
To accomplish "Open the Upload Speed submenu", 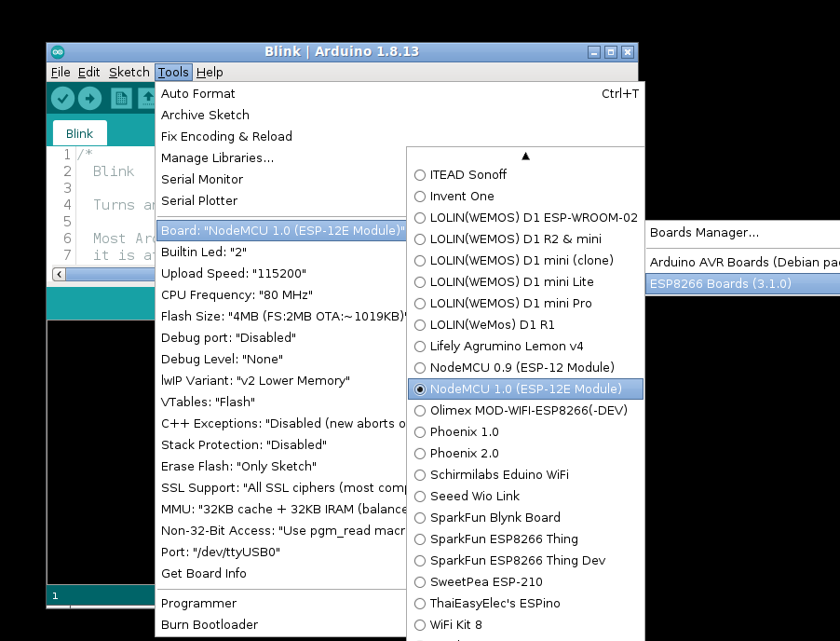I will click(282, 273).
